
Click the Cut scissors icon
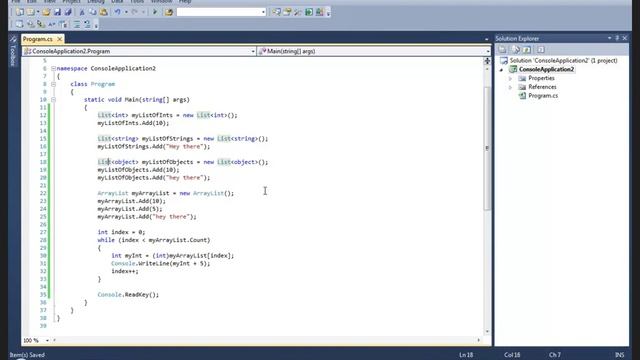82,12
